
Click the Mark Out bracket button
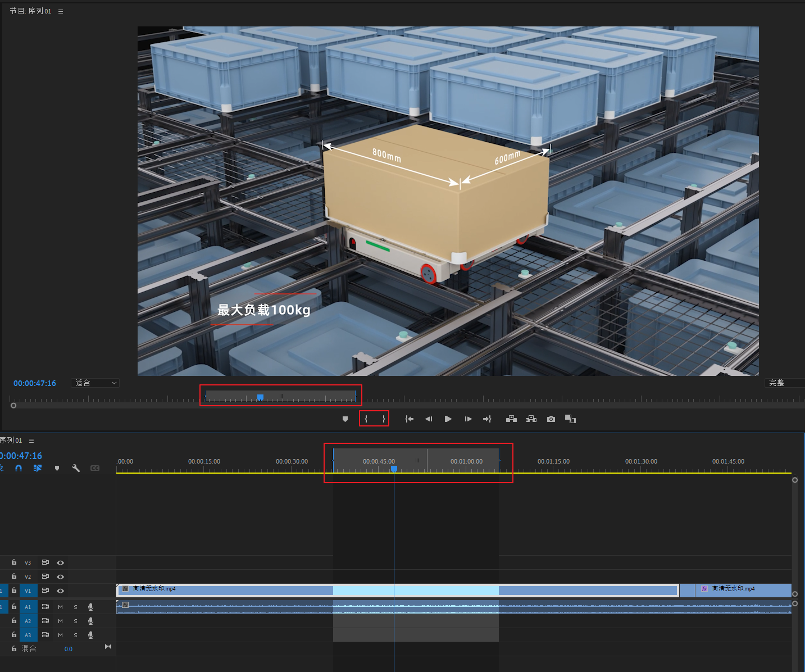(384, 419)
